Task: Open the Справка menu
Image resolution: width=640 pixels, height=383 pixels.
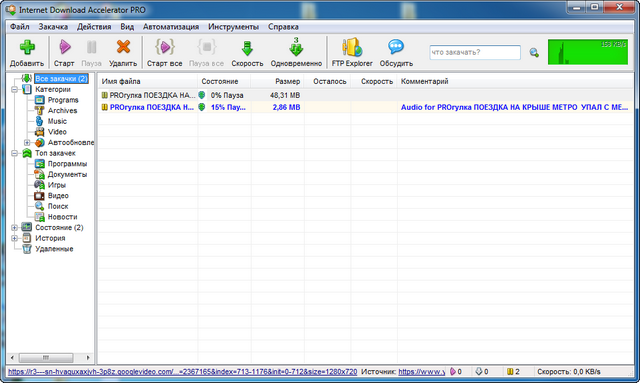Action: [x=283, y=27]
